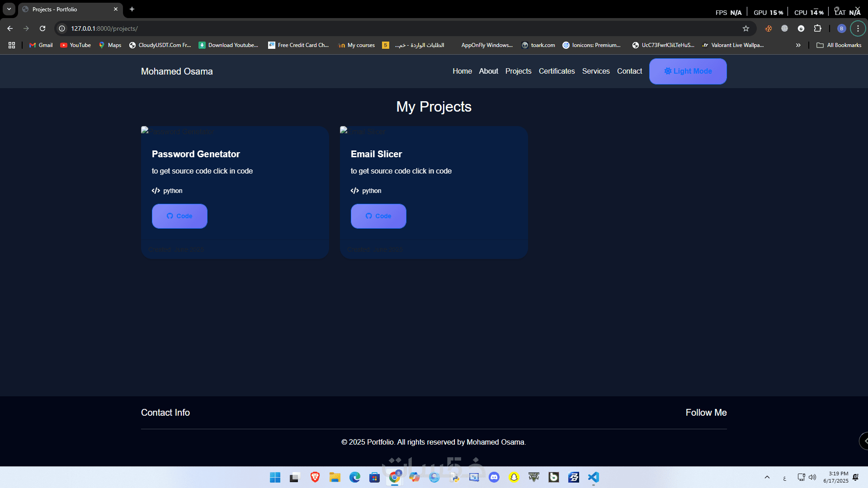868x488 pixels.
Task: Reload the page
Action: 42,28
